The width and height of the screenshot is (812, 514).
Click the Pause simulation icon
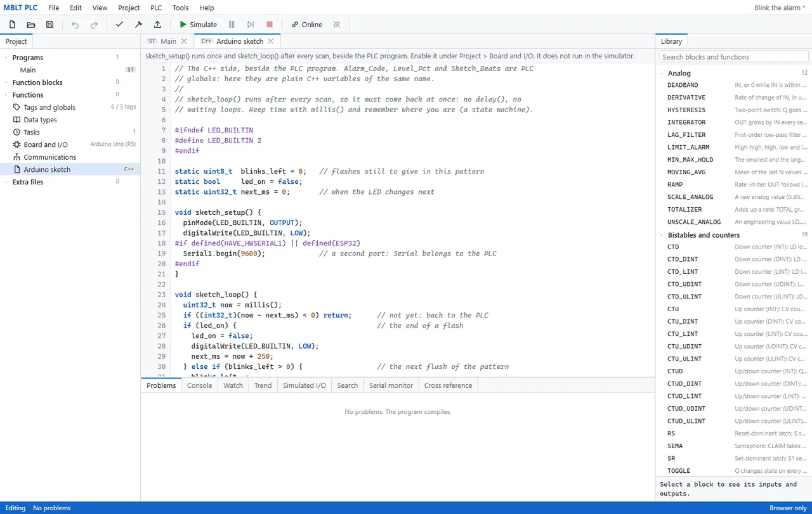click(x=232, y=25)
